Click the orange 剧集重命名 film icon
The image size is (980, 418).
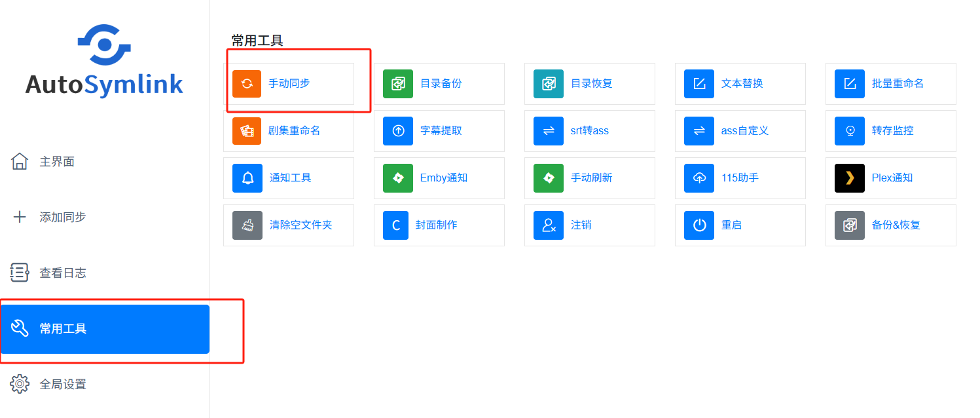click(247, 131)
